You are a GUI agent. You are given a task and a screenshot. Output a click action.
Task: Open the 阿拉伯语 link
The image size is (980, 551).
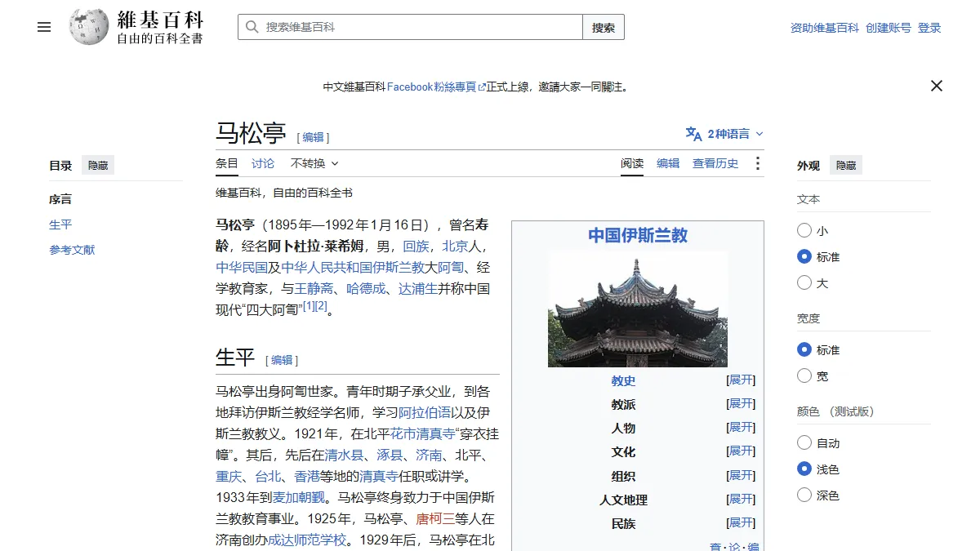tap(425, 412)
